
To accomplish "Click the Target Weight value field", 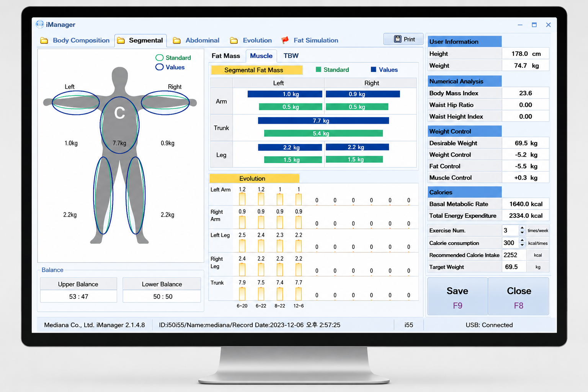I will (514, 267).
